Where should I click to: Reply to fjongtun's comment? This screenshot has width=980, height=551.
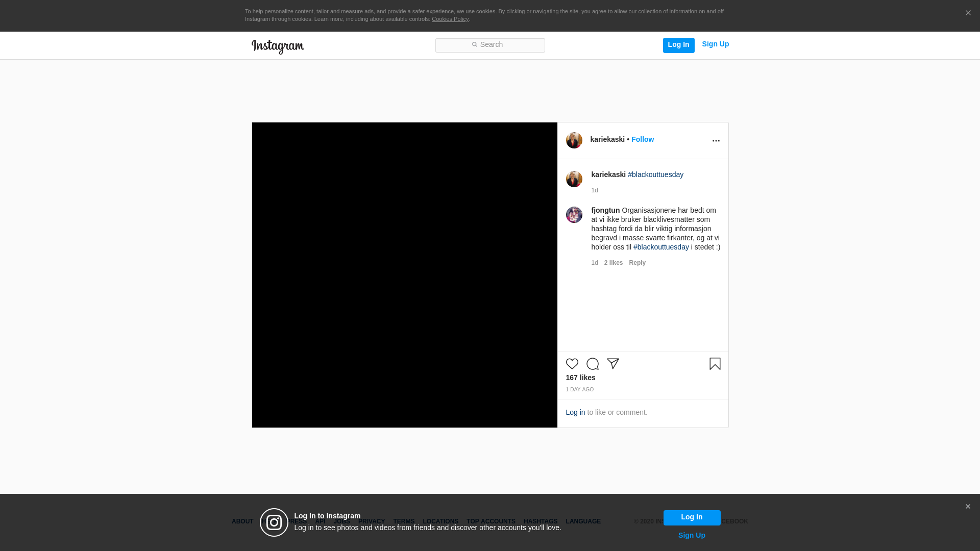coord(637,263)
